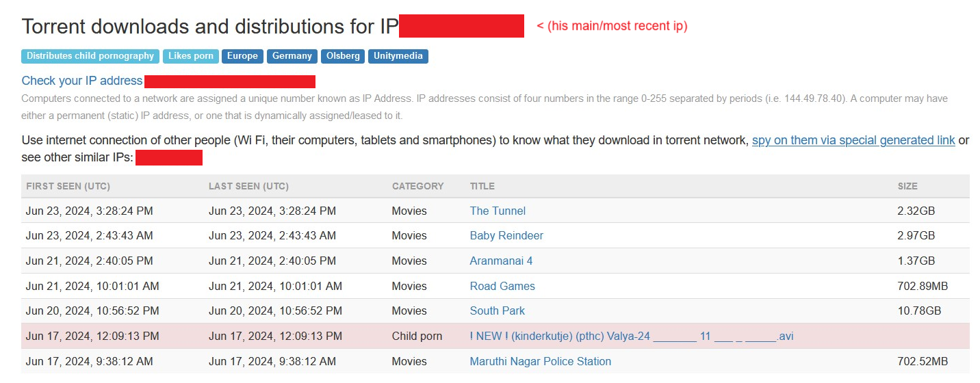Select the Germany country tag
980x383 pixels.
[x=292, y=56]
